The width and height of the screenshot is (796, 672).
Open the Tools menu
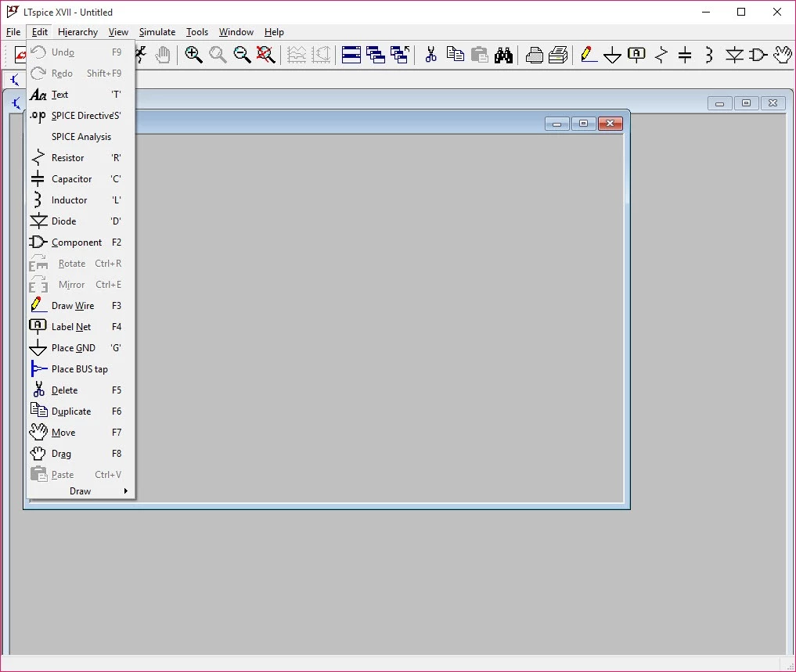pos(197,32)
